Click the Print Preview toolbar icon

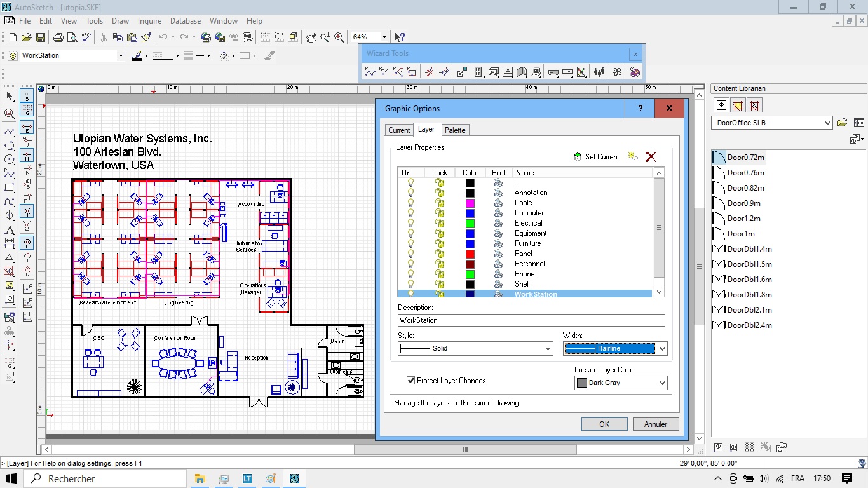[x=72, y=37]
